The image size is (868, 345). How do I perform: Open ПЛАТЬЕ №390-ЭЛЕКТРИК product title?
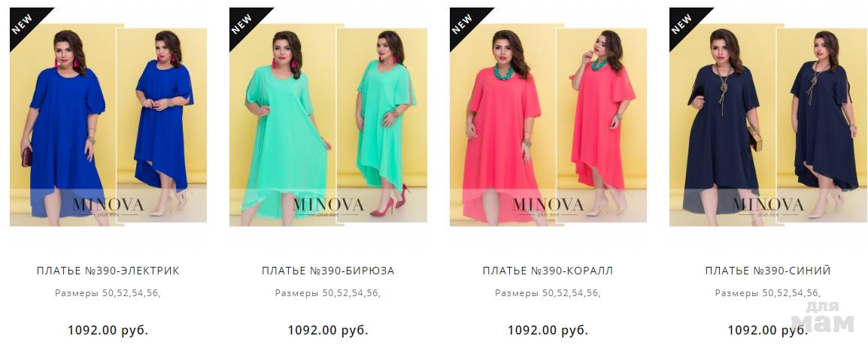(x=108, y=271)
